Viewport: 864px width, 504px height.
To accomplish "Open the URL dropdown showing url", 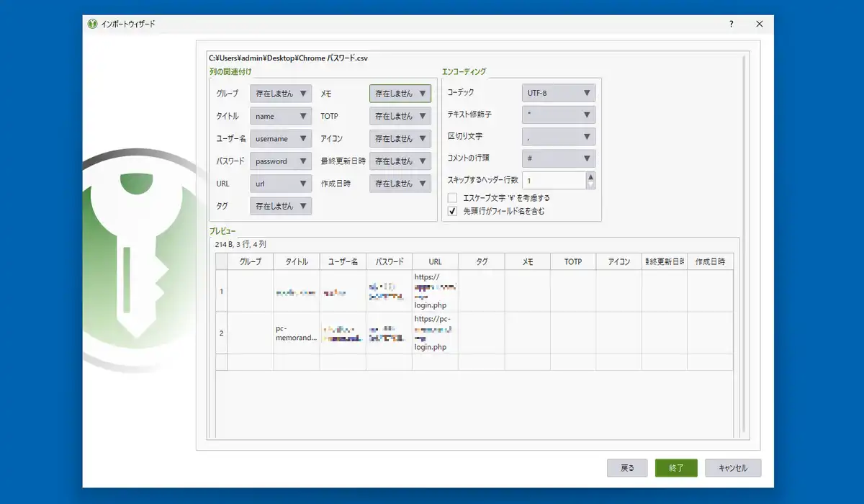I will [x=281, y=184].
